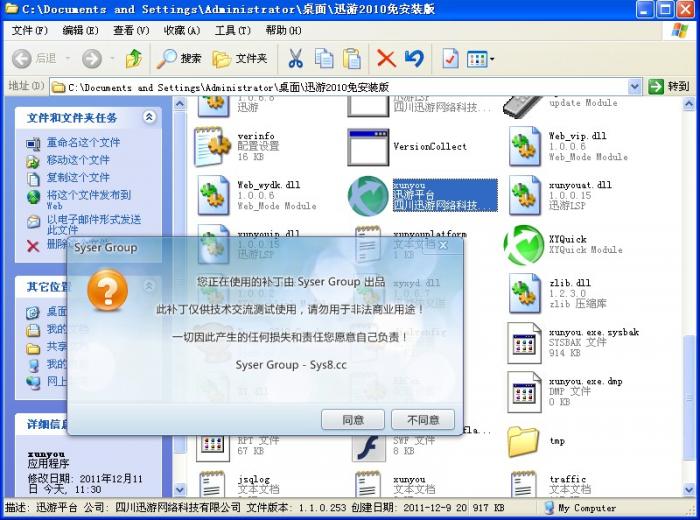Screen dimensions: 700x520
Task: Click the 桌面 link in 其它位置
Action: point(57,311)
